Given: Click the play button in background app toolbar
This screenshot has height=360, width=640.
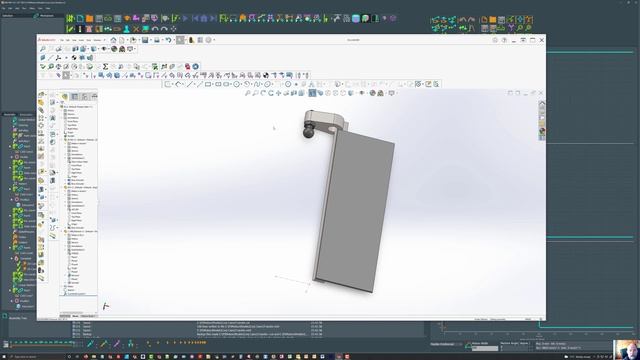Looking at the screenshot, I should click(x=185, y=18).
